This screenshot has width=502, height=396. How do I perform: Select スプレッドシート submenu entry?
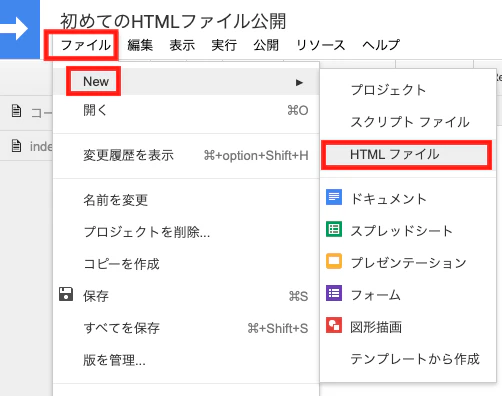click(x=408, y=231)
